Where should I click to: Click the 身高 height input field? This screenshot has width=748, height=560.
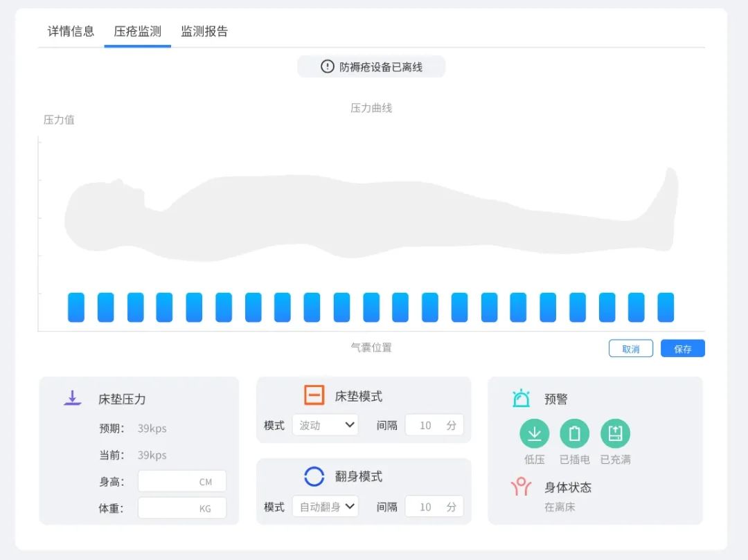(181, 481)
